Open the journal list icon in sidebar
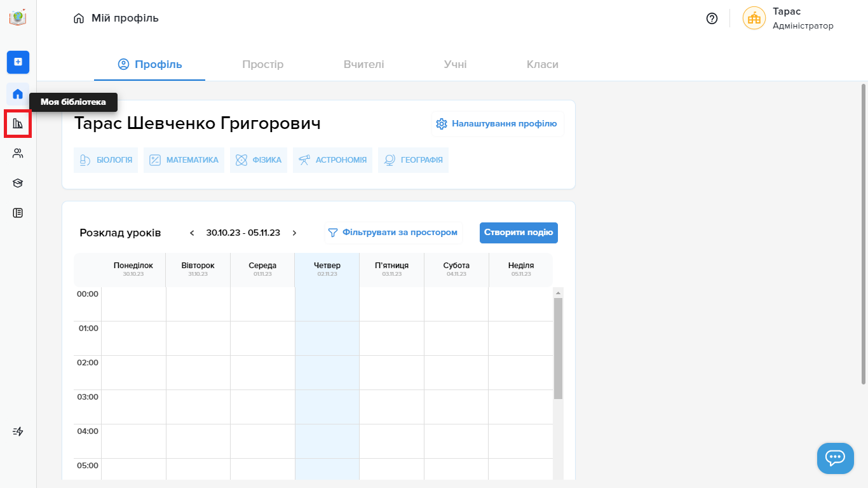This screenshot has height=488, width=868. point(18,213)
